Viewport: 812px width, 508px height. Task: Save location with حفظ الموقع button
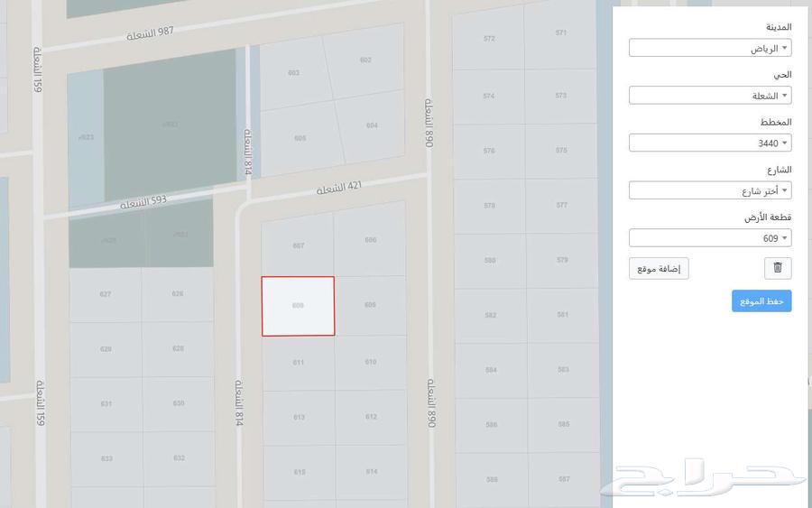pos(761,300)
